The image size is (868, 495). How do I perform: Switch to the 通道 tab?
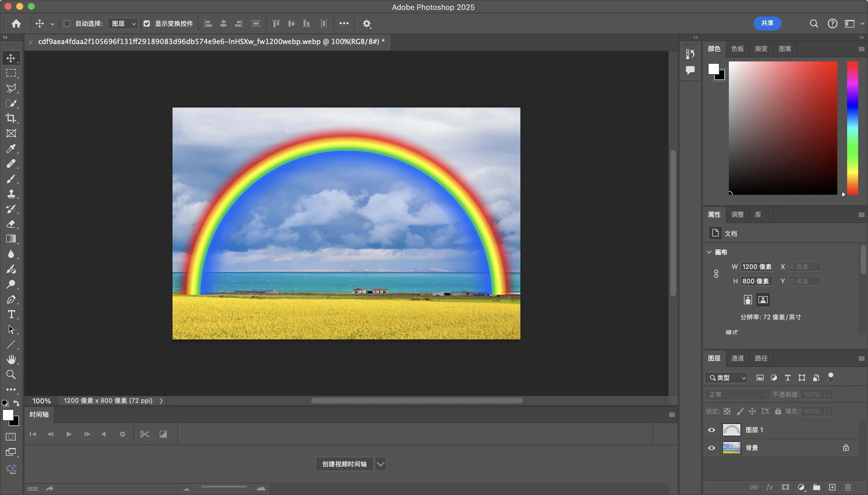pos(737,358)
